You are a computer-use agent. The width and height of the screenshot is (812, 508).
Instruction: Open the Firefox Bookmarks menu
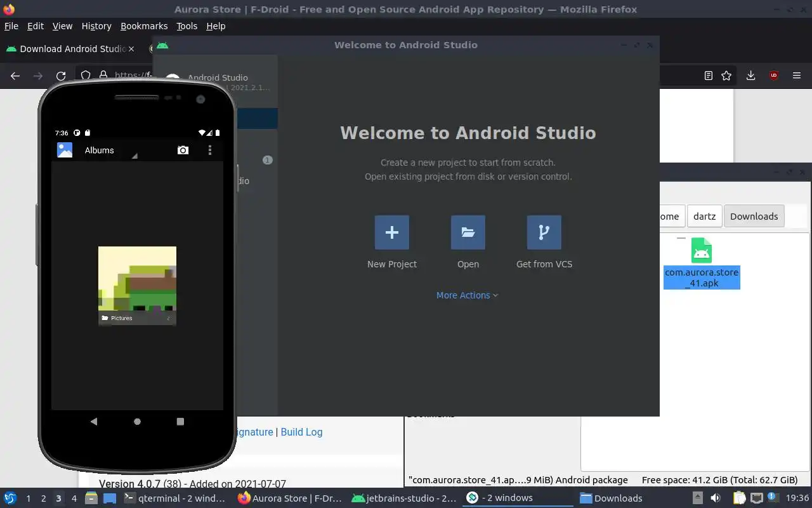144,26
